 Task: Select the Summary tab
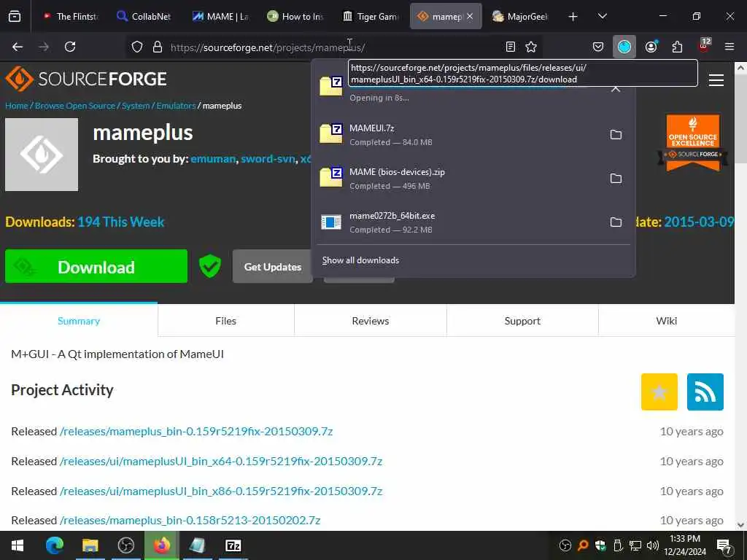point(79,321)
